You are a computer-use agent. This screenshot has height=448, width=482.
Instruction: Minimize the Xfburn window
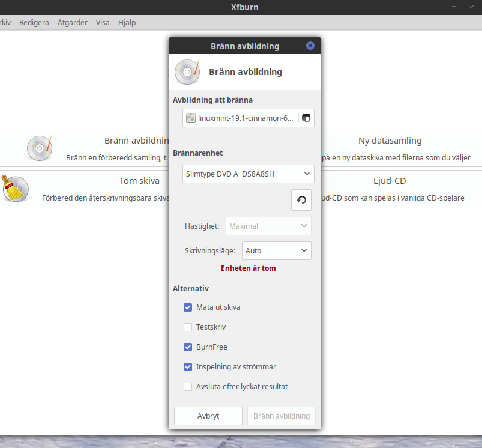[454, 7]
